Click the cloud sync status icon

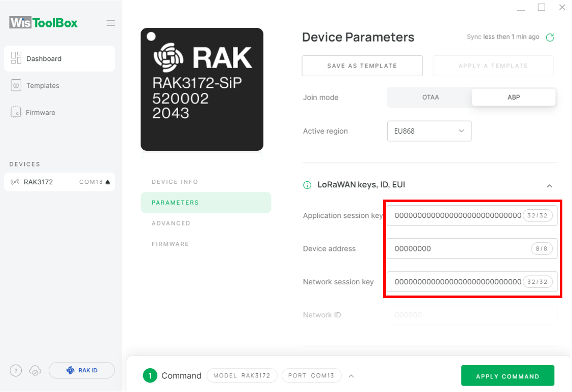point(35,371)
